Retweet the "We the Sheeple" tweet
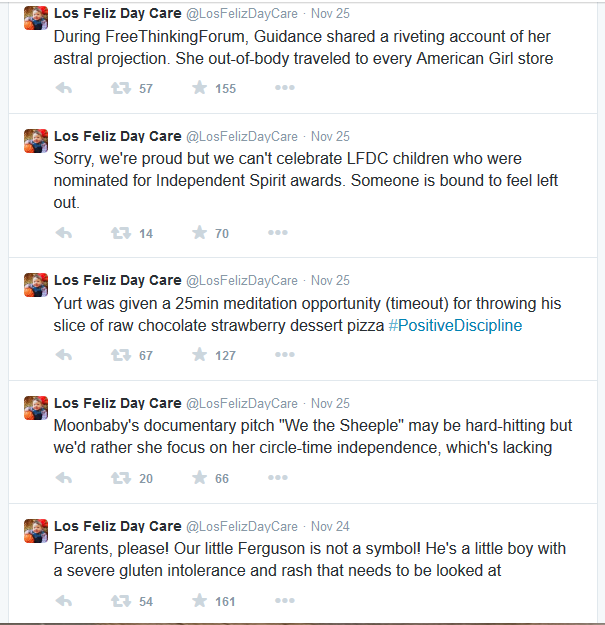The height and width of the screenshot is (625, 605). pyautogui.click(x=121, y=478)
